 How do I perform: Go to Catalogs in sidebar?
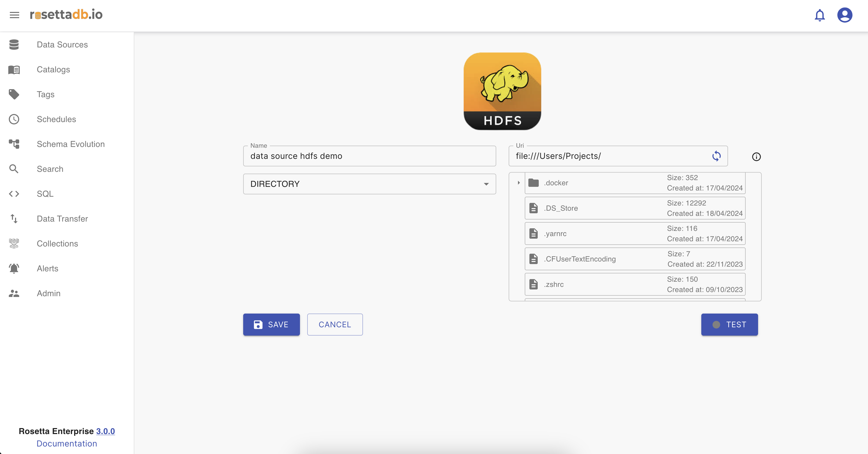pos(53,70)
